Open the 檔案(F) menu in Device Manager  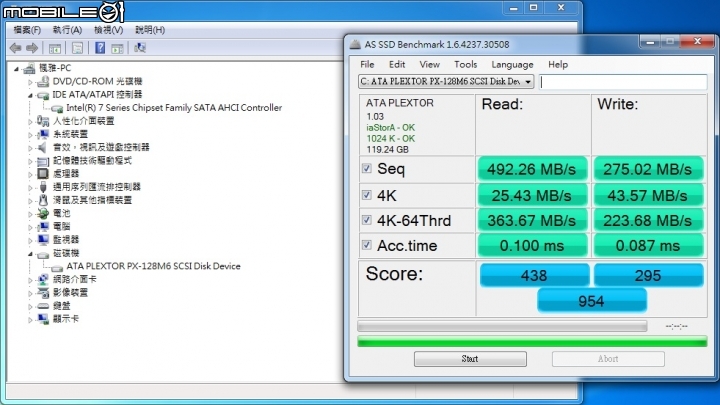[x=27, y=30]
